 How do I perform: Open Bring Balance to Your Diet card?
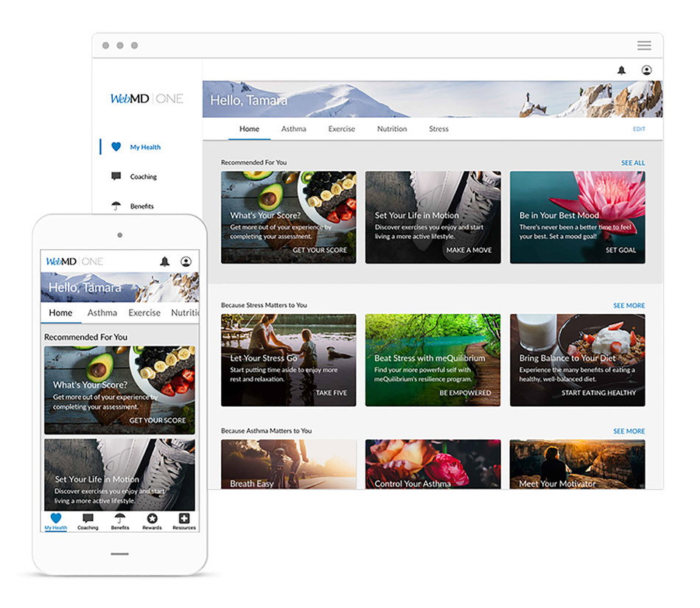(x=577, y=360)
